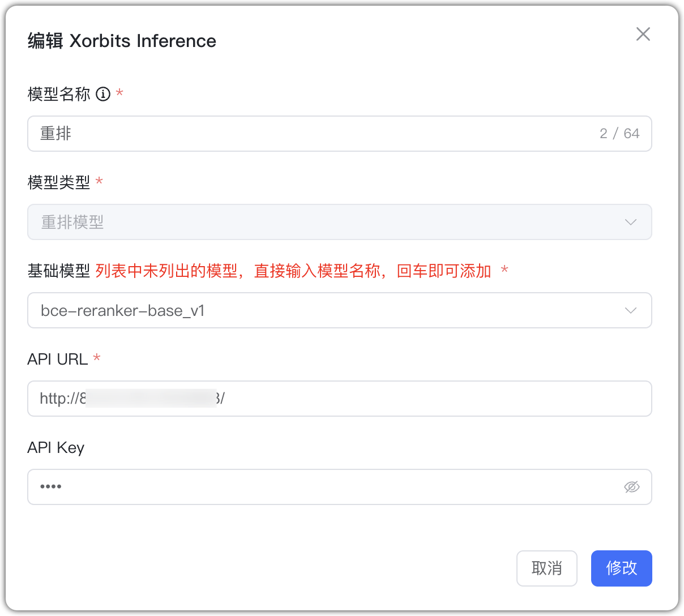Viewport: 684px width, 616px height.
Task: Close the Xorbits Inference edit dialog
Action: tap(643, 34)
